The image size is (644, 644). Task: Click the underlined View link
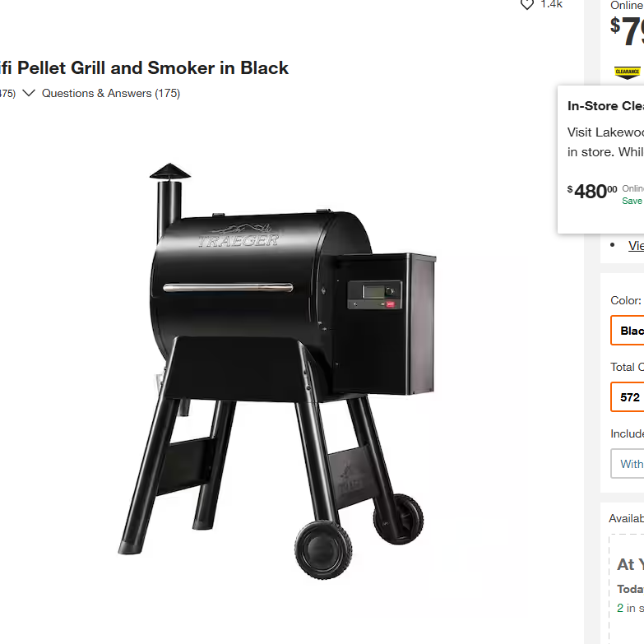click(636, 245)
